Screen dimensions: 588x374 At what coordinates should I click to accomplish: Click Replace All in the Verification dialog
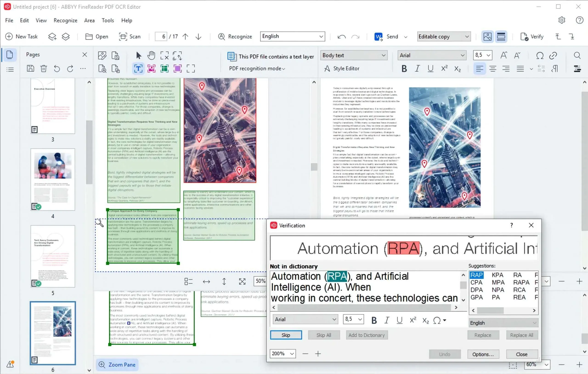[x=522, y=335]
